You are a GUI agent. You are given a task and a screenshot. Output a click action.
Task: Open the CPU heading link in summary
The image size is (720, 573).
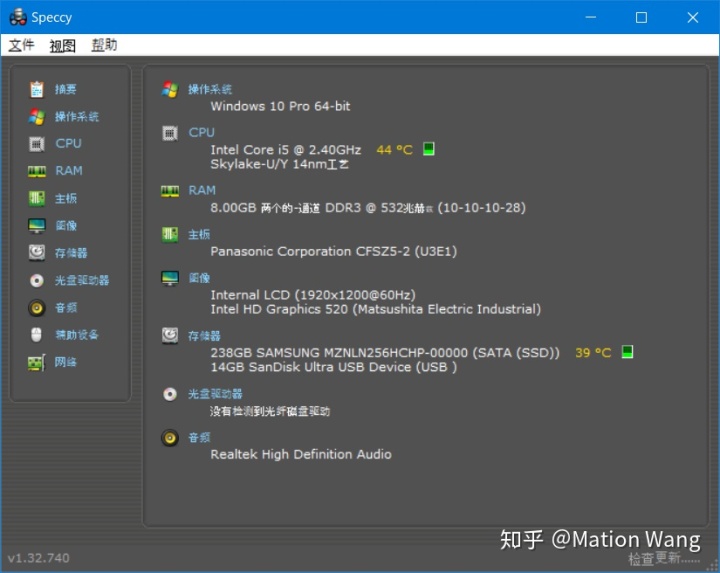click(x=202, y=133)
